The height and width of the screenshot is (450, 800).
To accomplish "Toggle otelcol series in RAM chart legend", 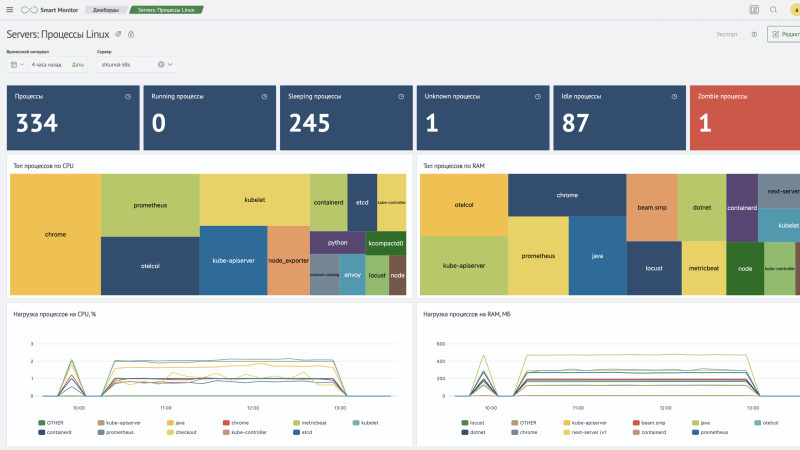I will (766, 422).
